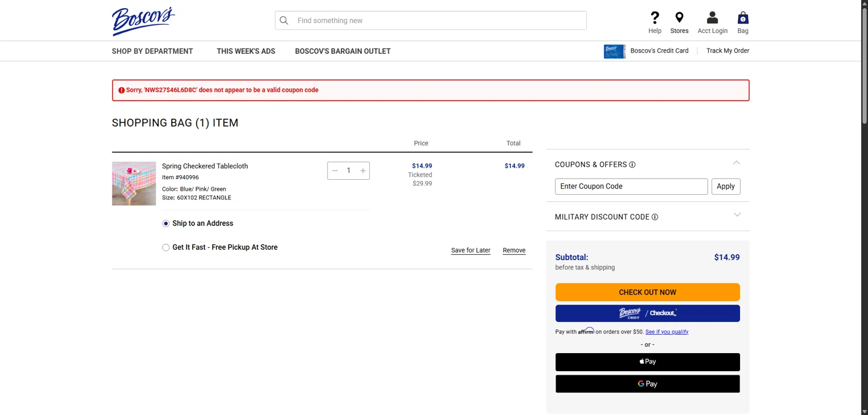Click the Shopping Bag (1) Item heading
This screenshot has height=415, width=868.
coord(175,123)
